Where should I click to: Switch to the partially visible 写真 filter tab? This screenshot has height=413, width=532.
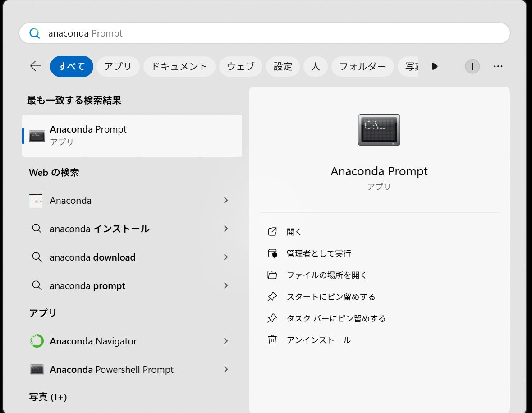[409, 67]
